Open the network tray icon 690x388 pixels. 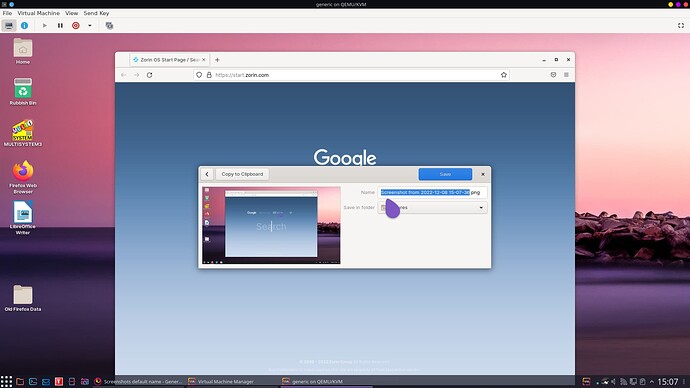pyautogui.click(x=624, y=382)
